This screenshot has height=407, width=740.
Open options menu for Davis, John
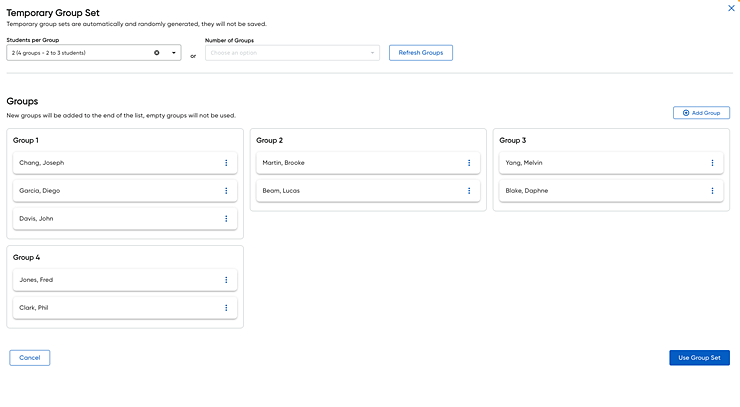[226, 219]
